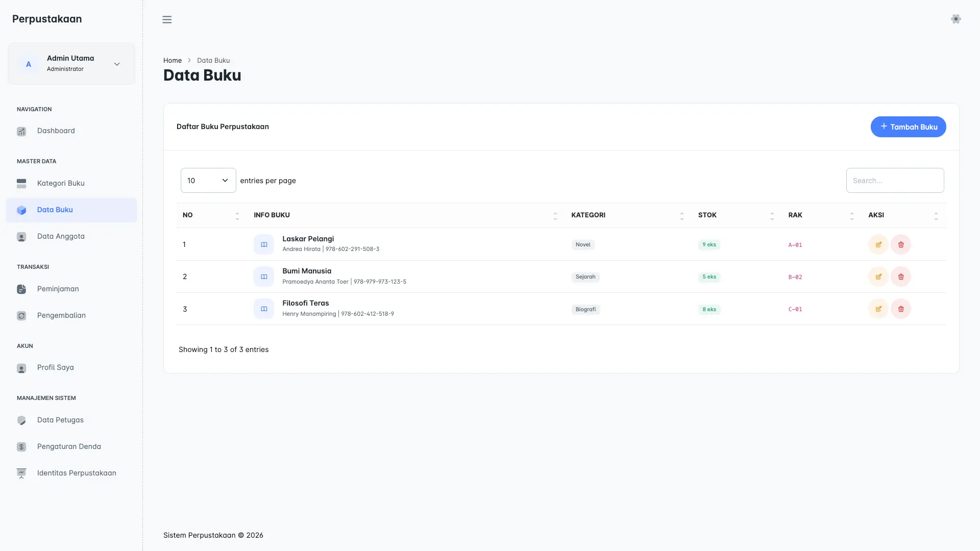Open the entries per page dropdown
Viewport: 980px width, 551px height.
pos(208,180)
